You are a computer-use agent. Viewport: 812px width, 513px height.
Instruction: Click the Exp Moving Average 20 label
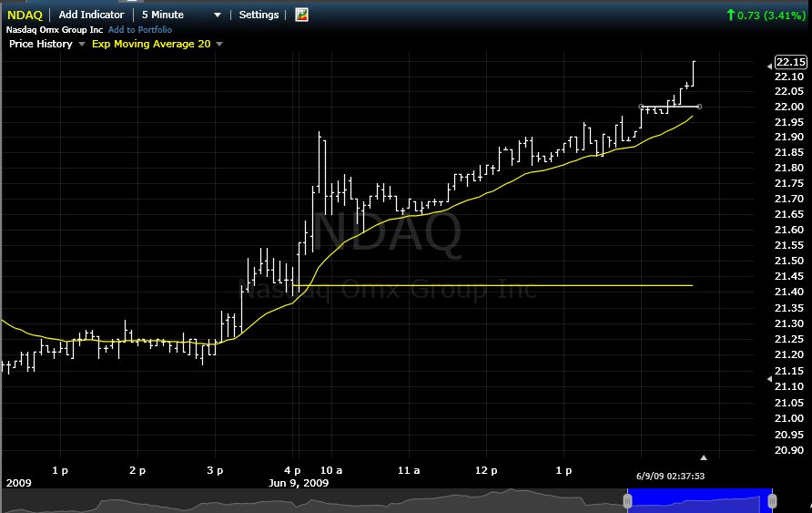point(151,44)
